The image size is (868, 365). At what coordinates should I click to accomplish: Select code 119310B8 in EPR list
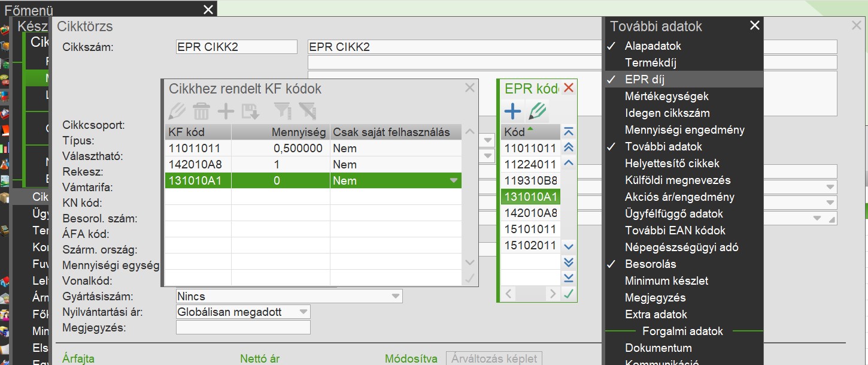(530, 180)
